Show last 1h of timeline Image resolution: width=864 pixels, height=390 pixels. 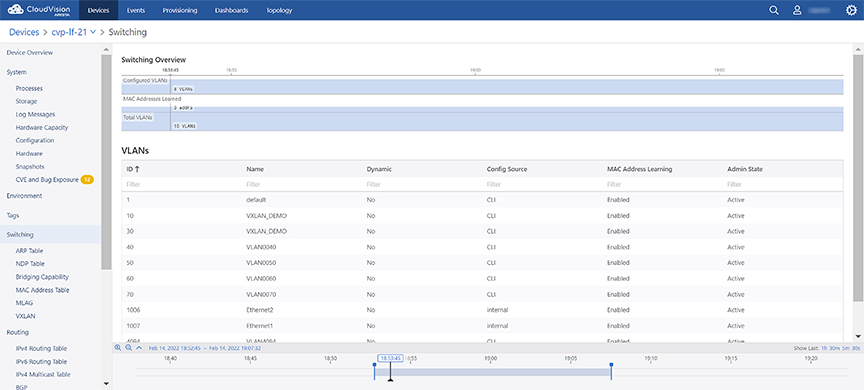pyautogui.click(x=824, y=348)
